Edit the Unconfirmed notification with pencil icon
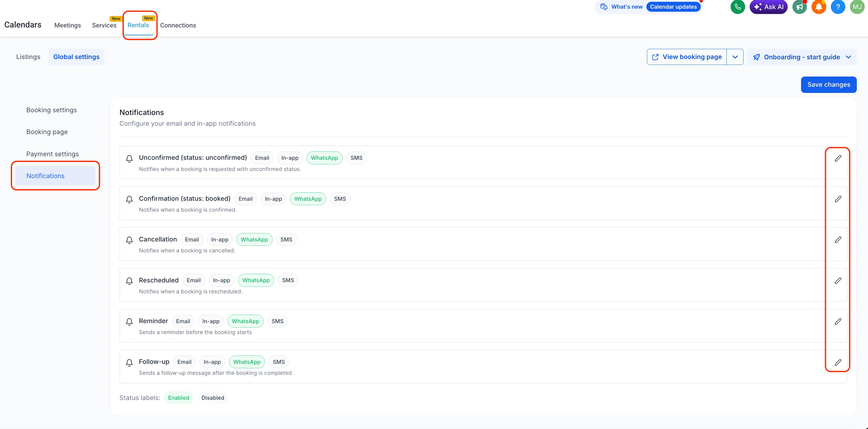Viewport: 868px width, 429px height. point(838,158)
